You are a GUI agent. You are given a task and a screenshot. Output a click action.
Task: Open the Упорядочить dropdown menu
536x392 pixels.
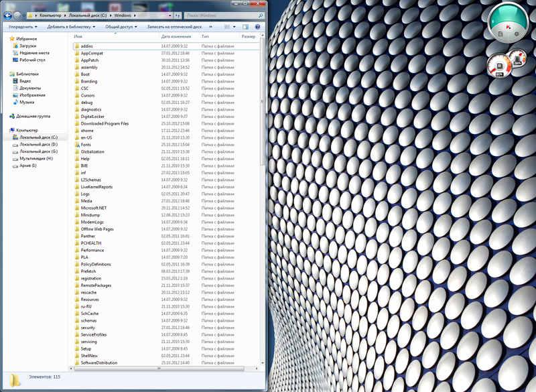pyautogui.click(x=23, y=27)
